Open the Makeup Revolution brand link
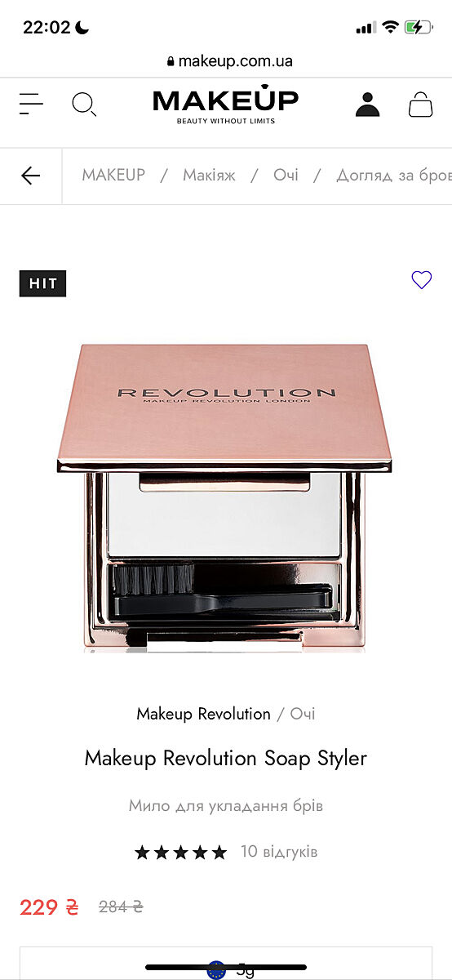Image resolution: width=452 pixels, height=980 pixels. click(203, 714)
